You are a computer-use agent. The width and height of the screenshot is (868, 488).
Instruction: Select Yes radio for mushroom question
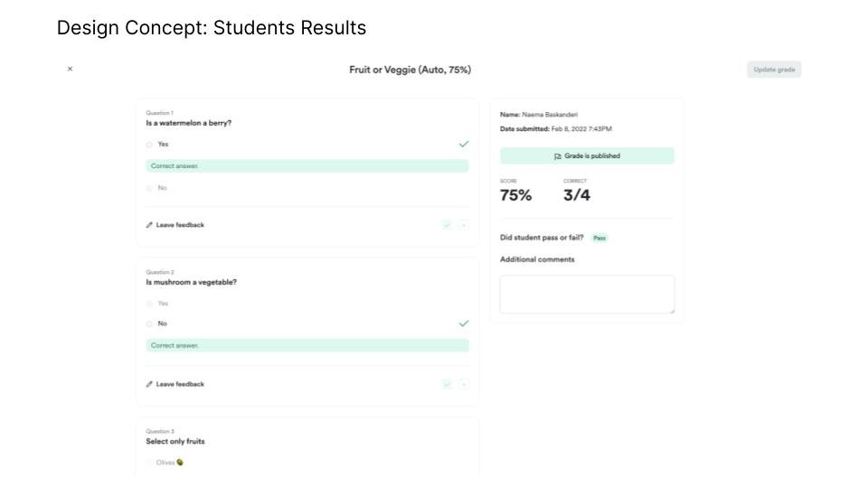(x=149, y=304)
